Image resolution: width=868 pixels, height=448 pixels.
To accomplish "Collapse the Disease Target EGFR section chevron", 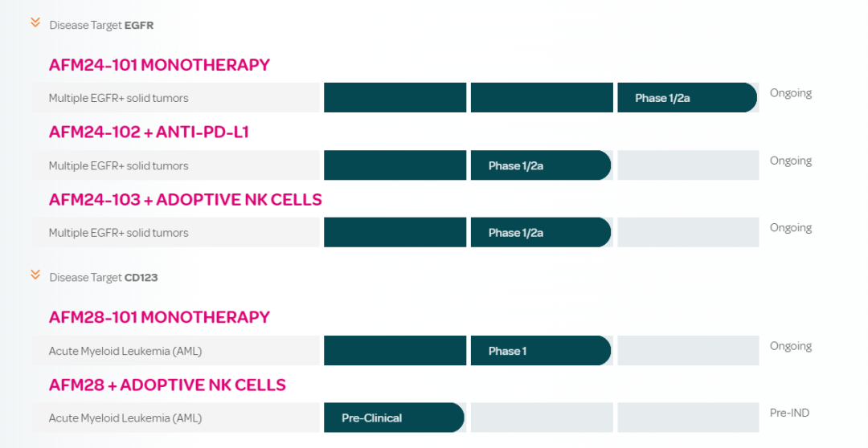I will [x=35, y=22].
